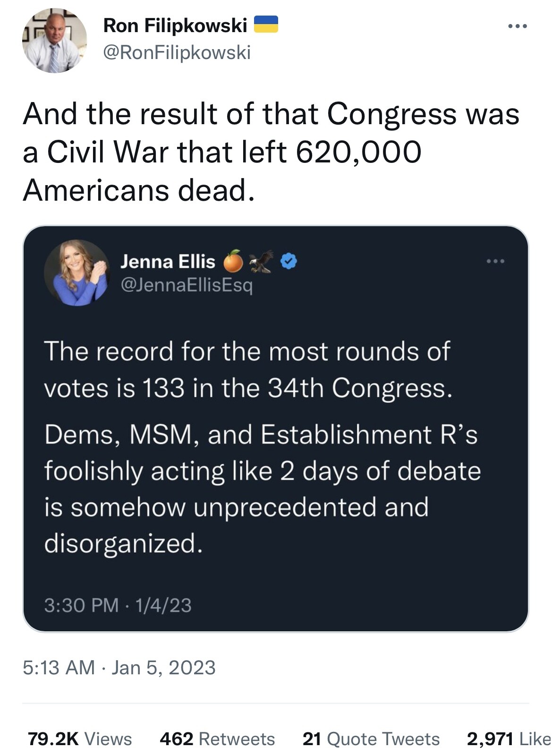This screenshot has width=552, height=756.
Task: Click the orange fruit emoji icon
Action: pos(233,261)
